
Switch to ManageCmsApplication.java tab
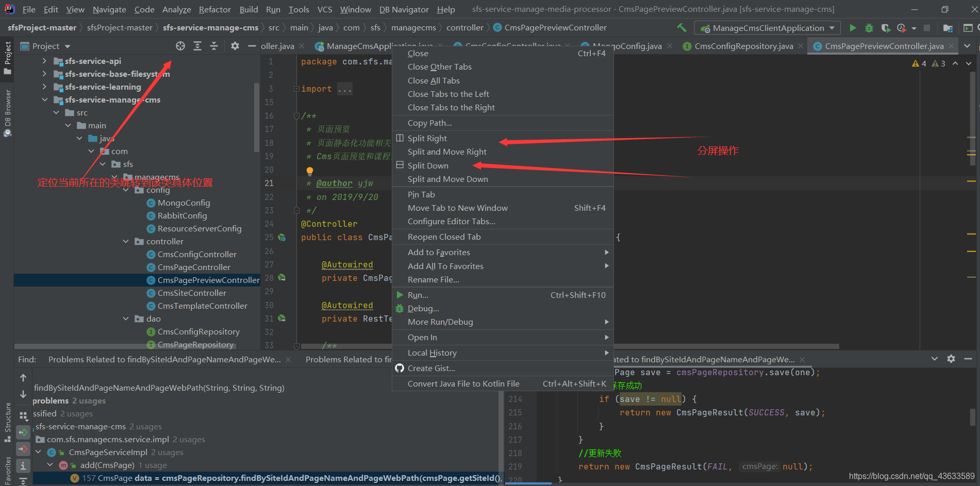pyautogui.click(x=379, y=46)
